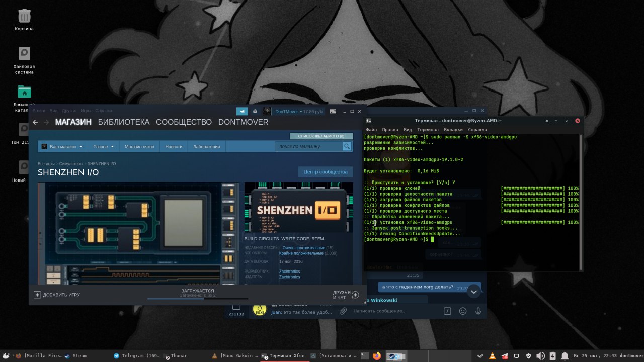This screenshot has height=362, width=644.
Task: Open Новости store link
Action: click(174, 147)
